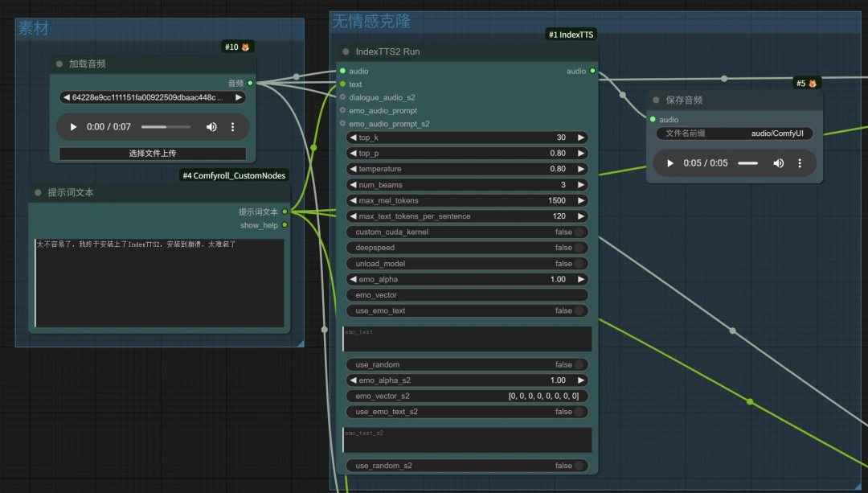Click the 保存音频 playback progress slider
Screen dimensions: 868x493
tap(748, 163)
